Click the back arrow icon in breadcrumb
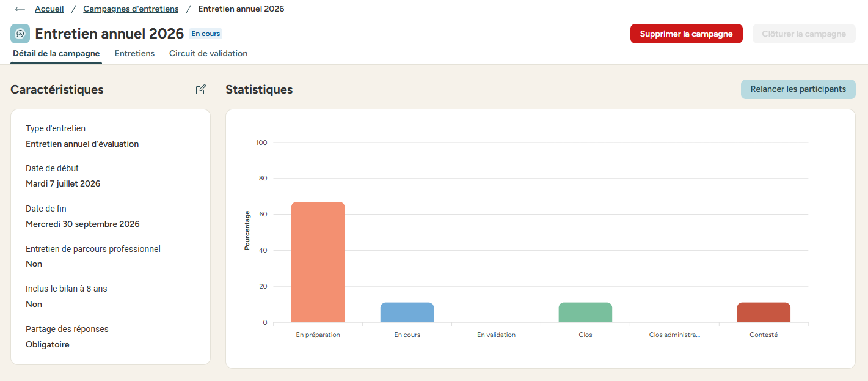868x381 pixels. tap(20, 9)
